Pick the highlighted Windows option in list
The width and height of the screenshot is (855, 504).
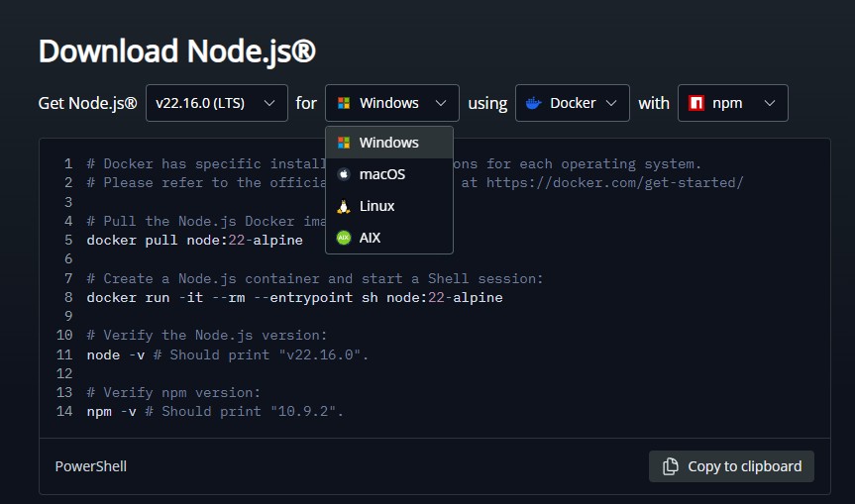389,143
